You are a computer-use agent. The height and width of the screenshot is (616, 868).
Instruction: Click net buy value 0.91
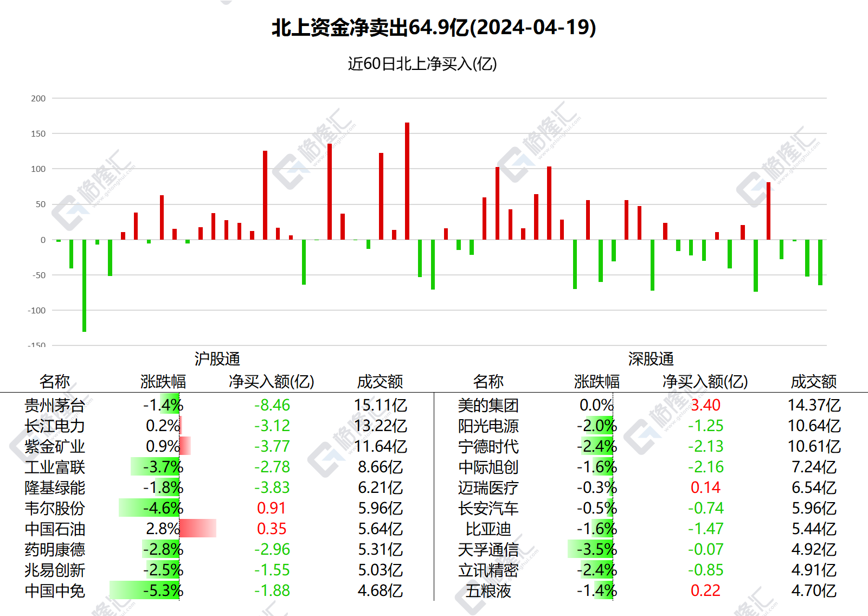tap(272, 508)
